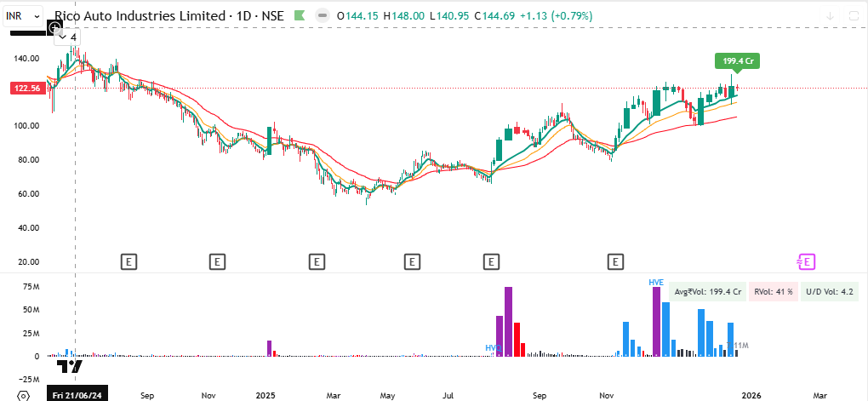Click the earnings E marker from November 2025
This screenshot has height=401, width=868.
coord(614,261)
